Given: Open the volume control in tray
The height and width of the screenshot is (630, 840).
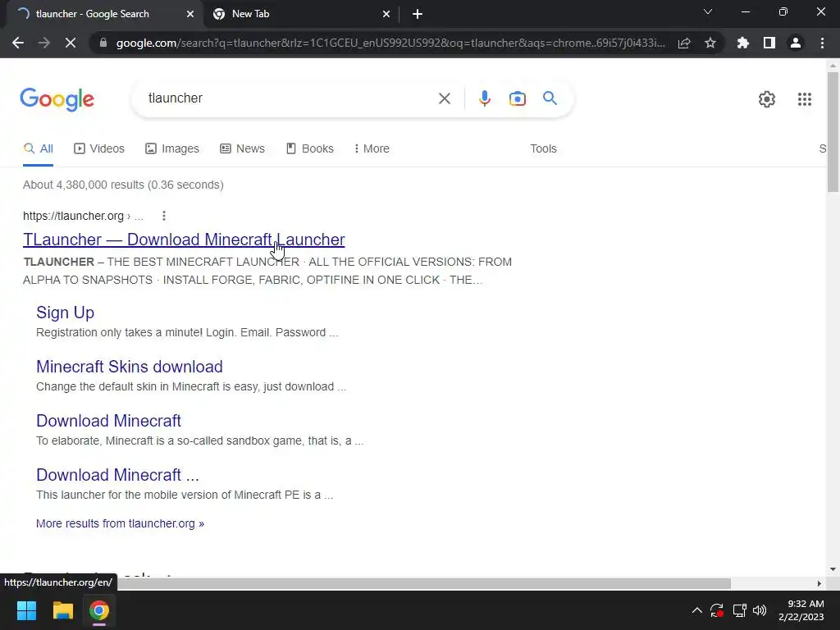Looking at the screenshot, I should click(x=760, y=610).
